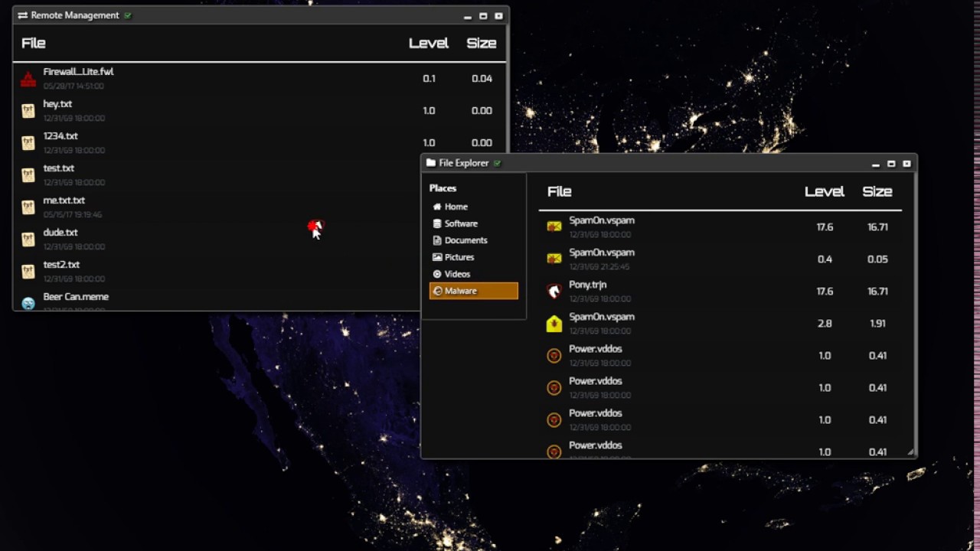
Task: Click the Remote Management arrows title icon
Action: tap(23, 15)
